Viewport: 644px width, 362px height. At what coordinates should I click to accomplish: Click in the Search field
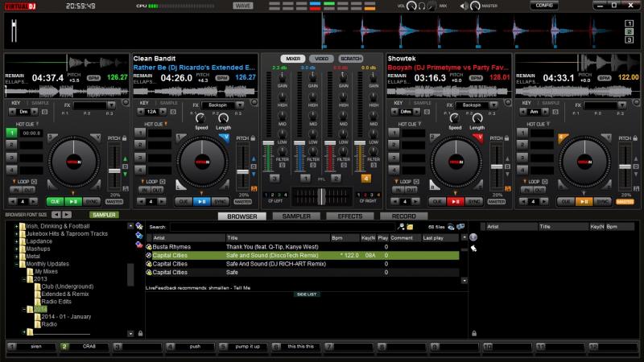coord(283,227)
